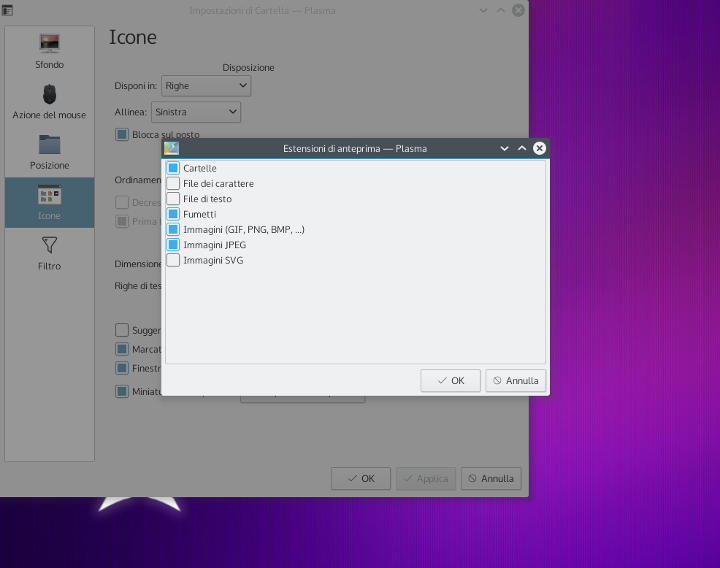Maximize the Estensioni di anteprima dialog
The width and height of the screenshot is (720, 568).
(x=522, y=148)
